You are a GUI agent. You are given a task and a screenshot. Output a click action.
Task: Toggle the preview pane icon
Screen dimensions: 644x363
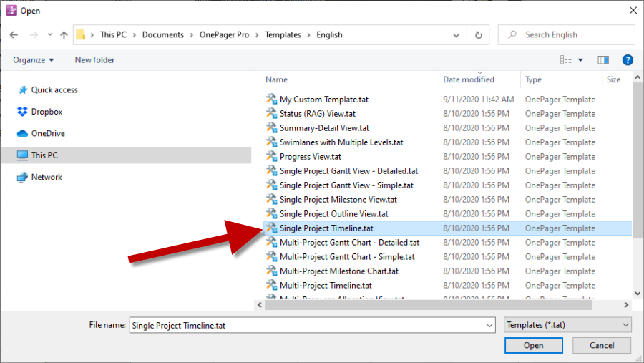point(603,60)
